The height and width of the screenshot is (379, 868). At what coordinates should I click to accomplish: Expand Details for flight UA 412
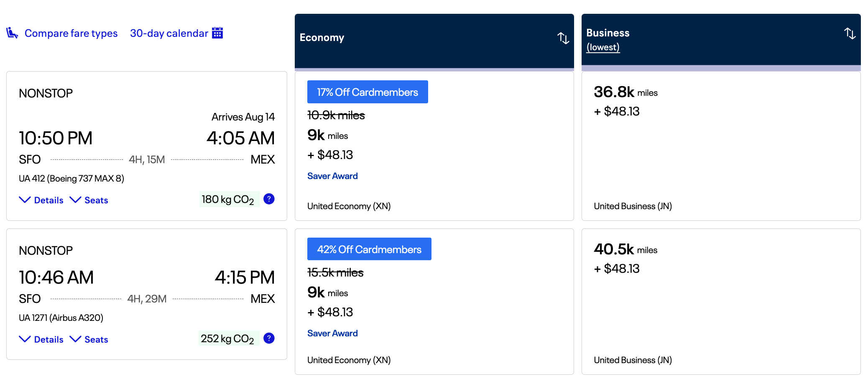pos(41,200)
